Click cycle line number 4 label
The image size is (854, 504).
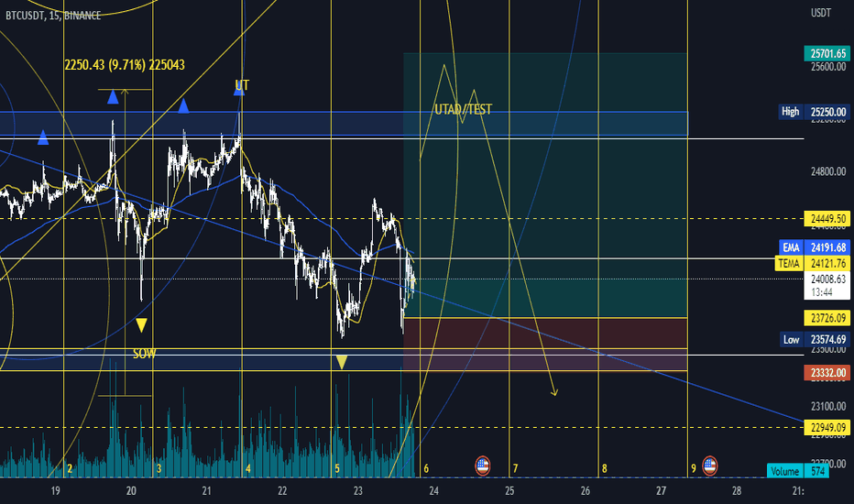(247, 468)
